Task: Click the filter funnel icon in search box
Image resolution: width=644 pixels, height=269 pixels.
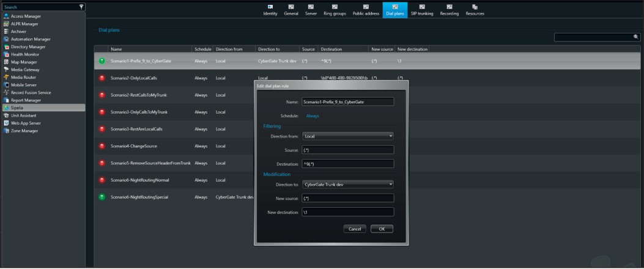Action: 81,7
